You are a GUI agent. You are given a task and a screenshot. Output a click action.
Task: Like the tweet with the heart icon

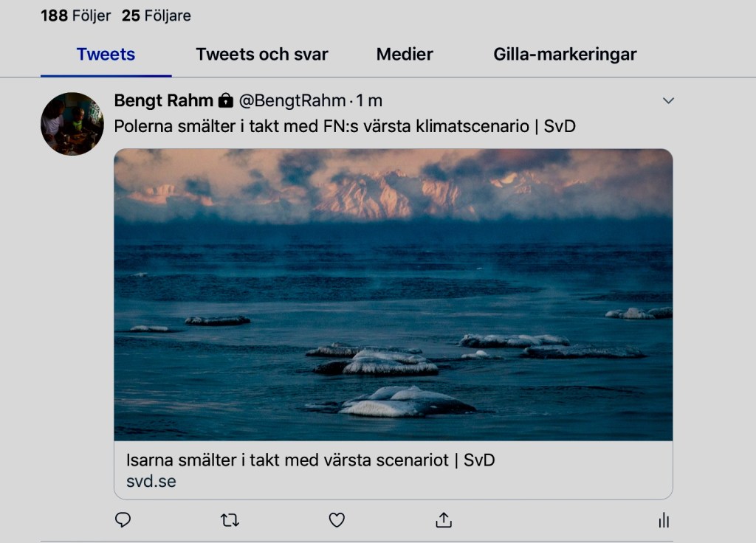tap(337, 520)
